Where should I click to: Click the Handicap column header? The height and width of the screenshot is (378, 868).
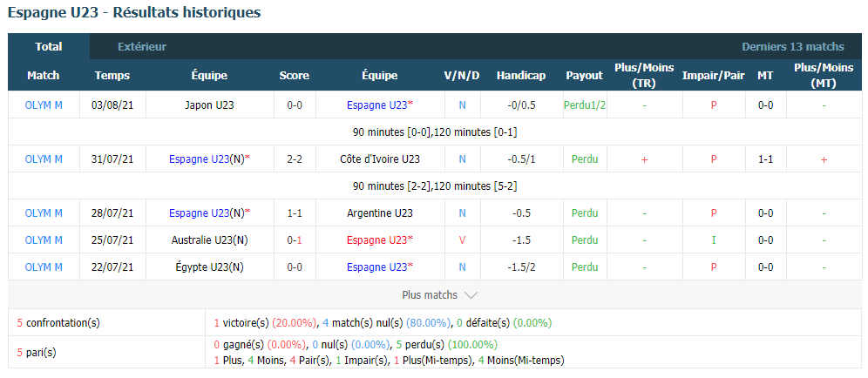(x=521, y=75)
